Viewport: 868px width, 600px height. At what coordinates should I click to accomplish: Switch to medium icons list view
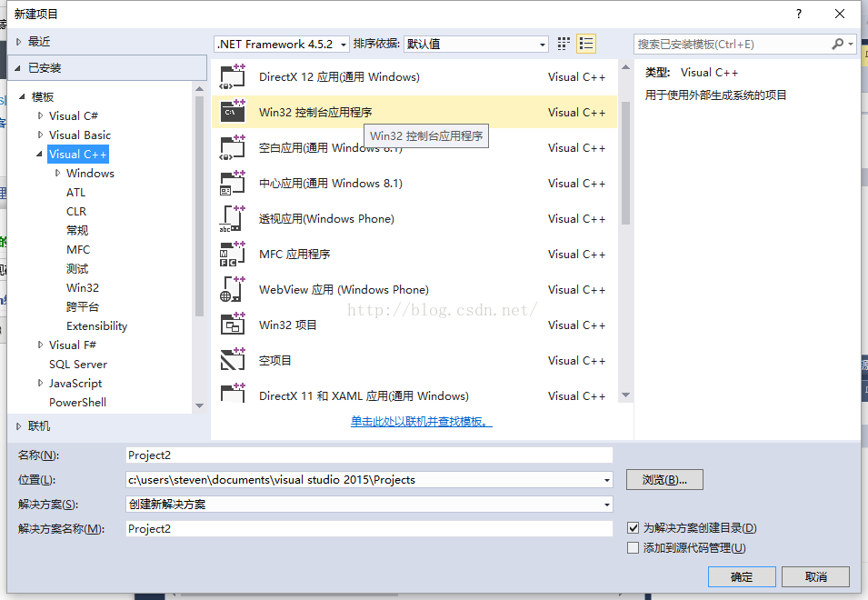pos(585,44)
